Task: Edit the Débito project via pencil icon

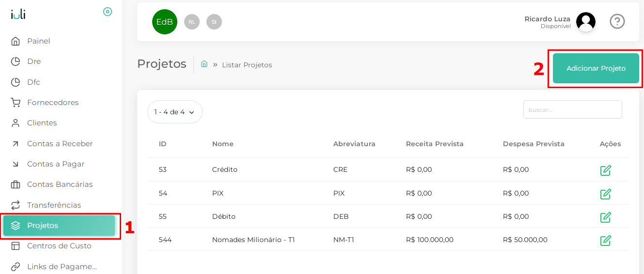Action: point(605,217)
